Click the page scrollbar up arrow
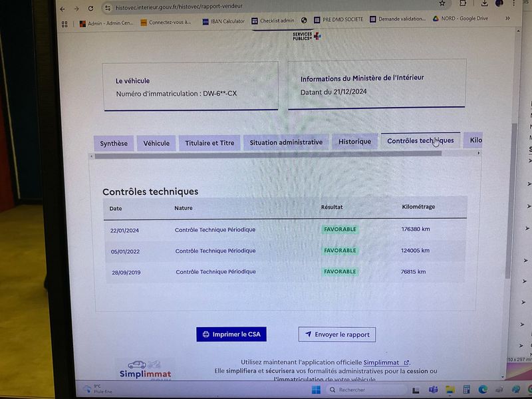 click(x=518, y=31)
